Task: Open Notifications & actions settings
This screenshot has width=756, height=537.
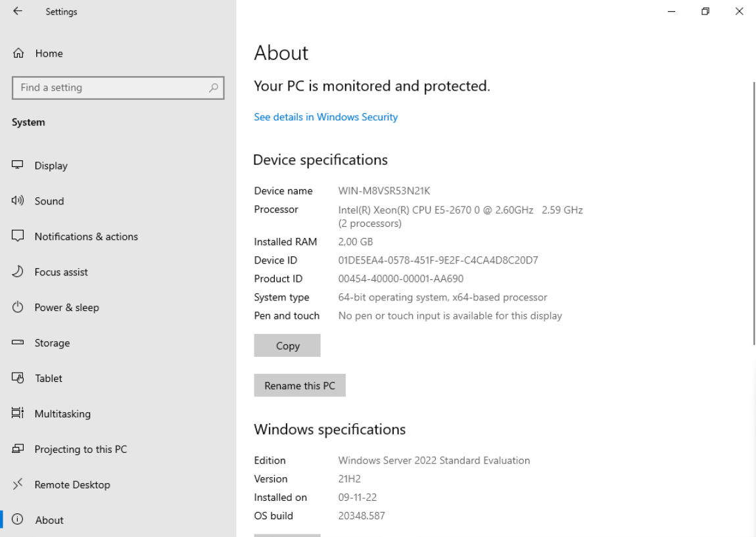Action: 118,236
